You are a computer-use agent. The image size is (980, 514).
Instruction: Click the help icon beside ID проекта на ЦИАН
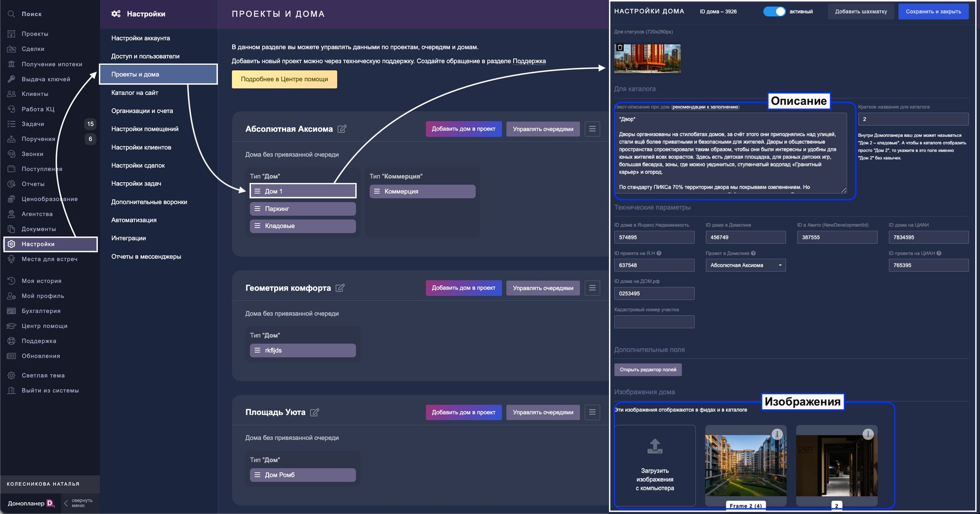coord(939,253)
